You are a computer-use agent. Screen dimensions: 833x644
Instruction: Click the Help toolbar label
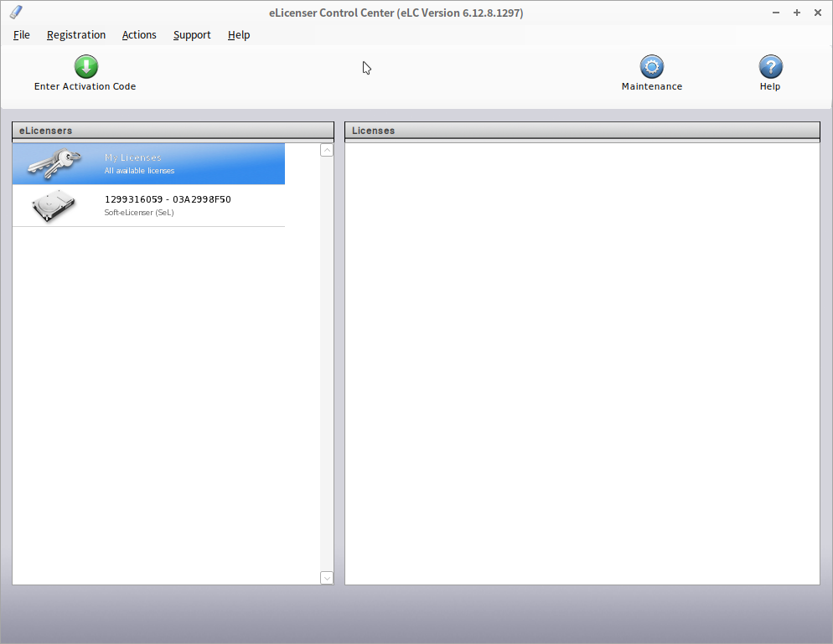tap(770, 86)
